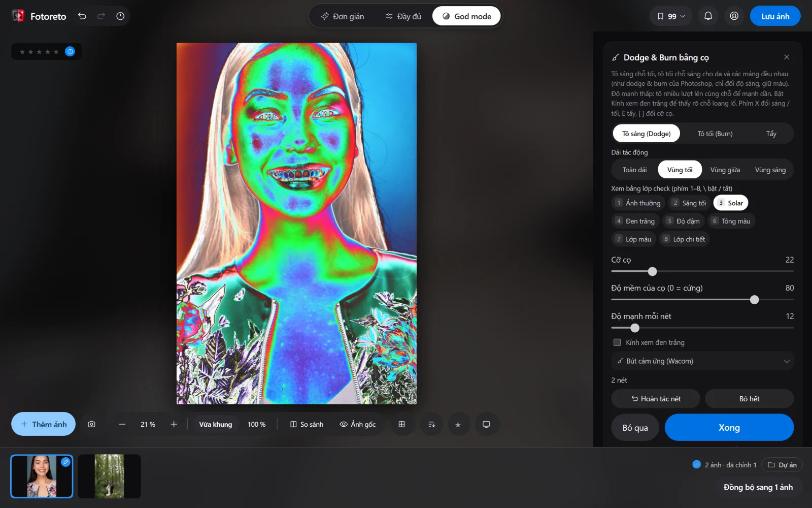
Task: Open the notifications bell
Action: pyautogui.click(x=708, y=16)
